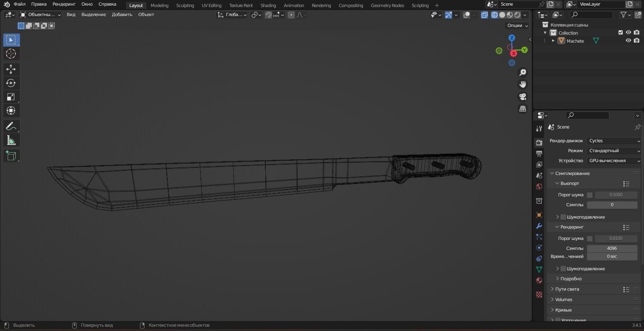Open the Modifier Properties wrench tab
The width and height of the screenshot is (644, 331).
[x=539, y=226]
